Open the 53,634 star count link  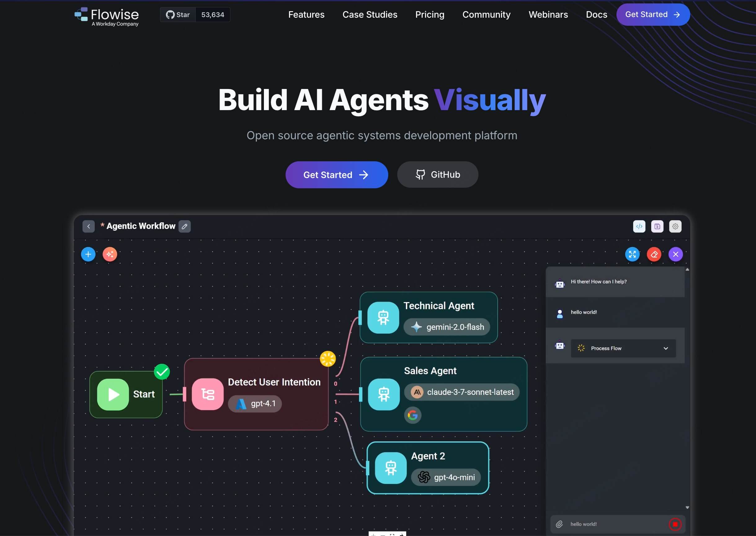coord(213,15)
